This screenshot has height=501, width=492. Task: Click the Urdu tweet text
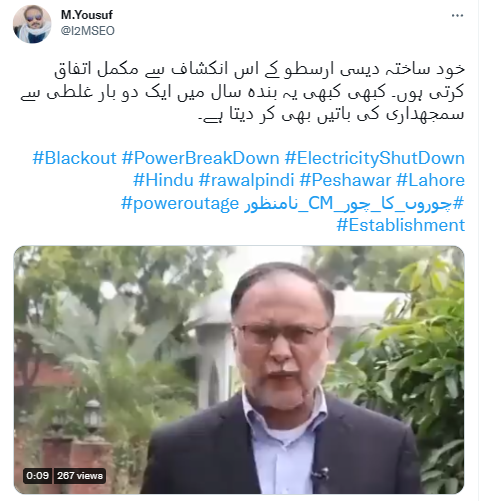242,91
